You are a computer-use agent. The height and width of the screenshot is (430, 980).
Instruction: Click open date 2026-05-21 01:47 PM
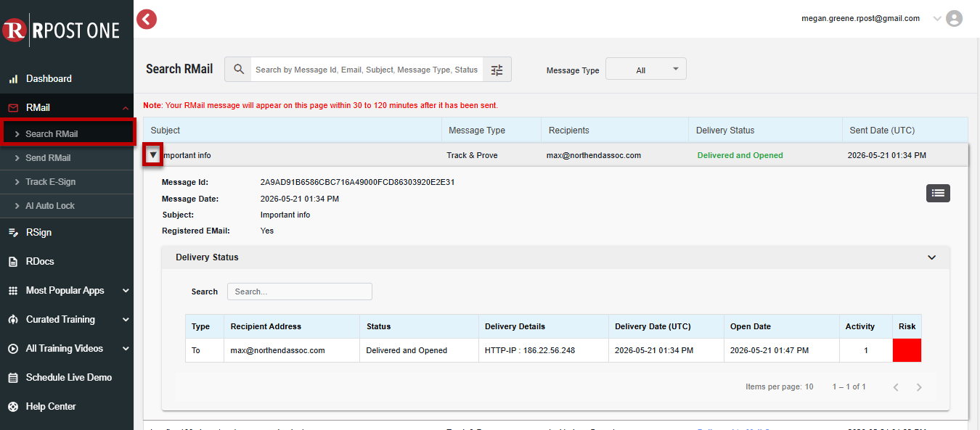769,350
